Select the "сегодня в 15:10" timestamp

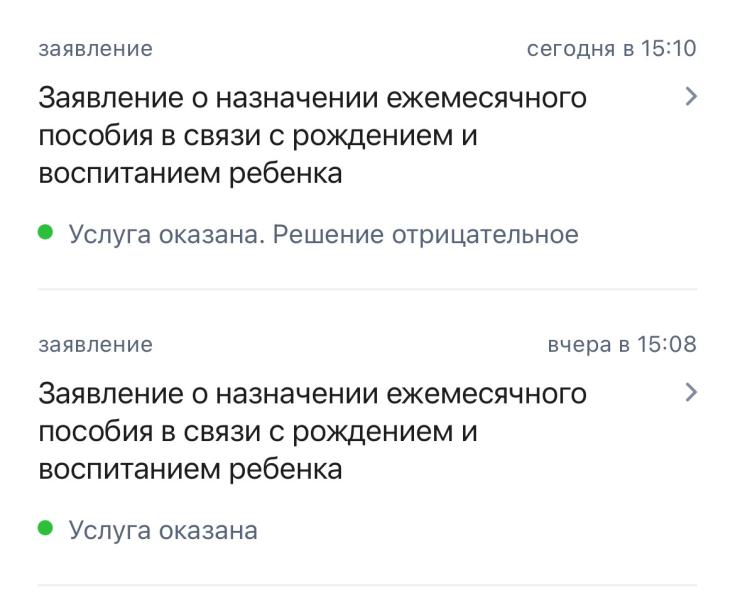[611, 49]
